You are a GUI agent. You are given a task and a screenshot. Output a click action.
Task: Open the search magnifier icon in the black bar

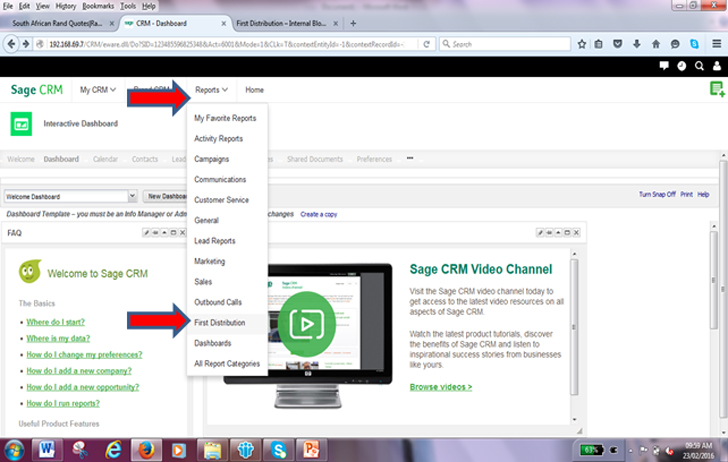(699, 66)
